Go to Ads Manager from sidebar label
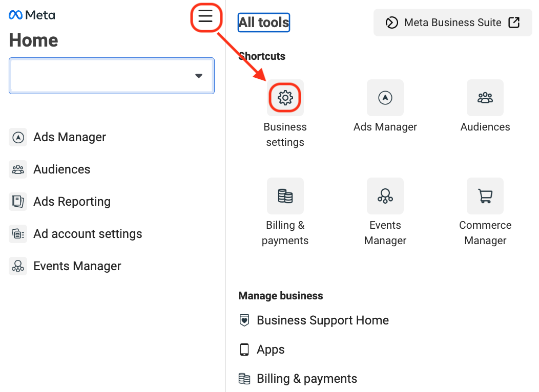Screen dimensions: 539x392 point(70,137)
